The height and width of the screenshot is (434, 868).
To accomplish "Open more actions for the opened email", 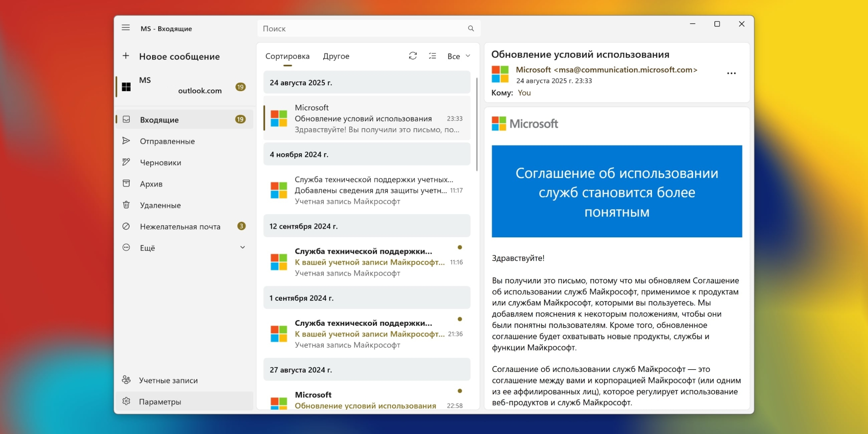I will click(x=731, y=73).
